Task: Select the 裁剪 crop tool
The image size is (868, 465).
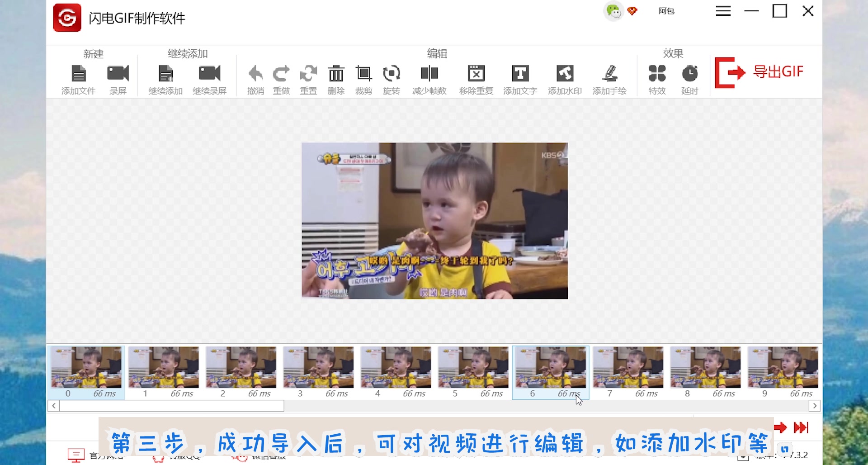Action: click(363, 74)
